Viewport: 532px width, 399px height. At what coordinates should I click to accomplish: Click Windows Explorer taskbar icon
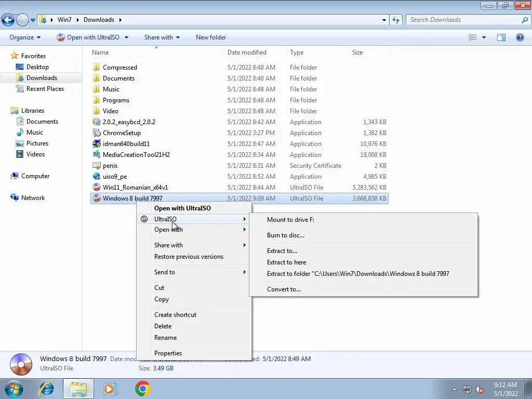click(x=78, y=389)
